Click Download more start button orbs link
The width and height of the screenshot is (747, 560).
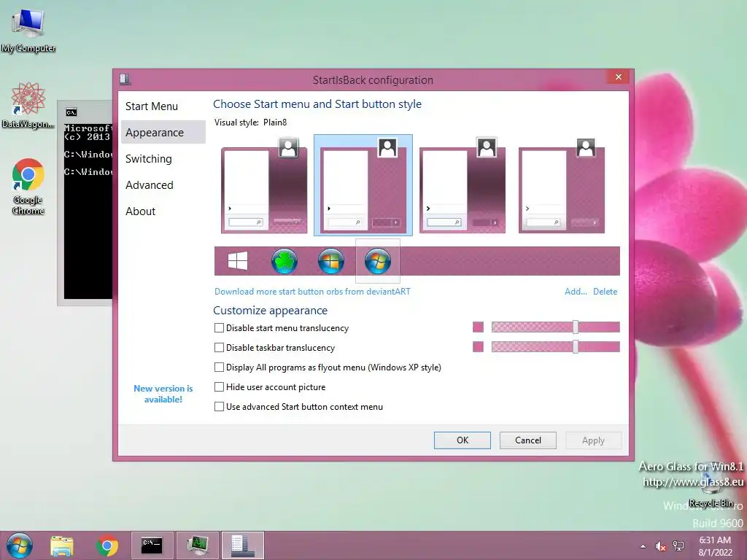(x=312, y=292)
